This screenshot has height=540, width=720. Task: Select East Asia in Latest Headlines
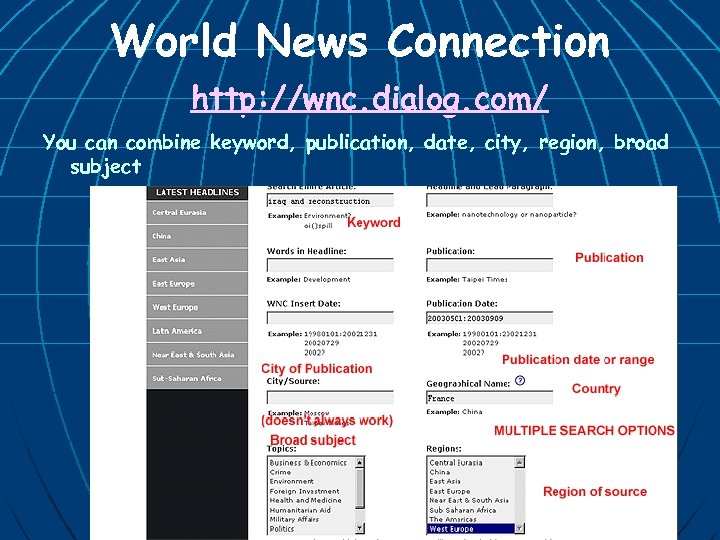click(197, 259)
